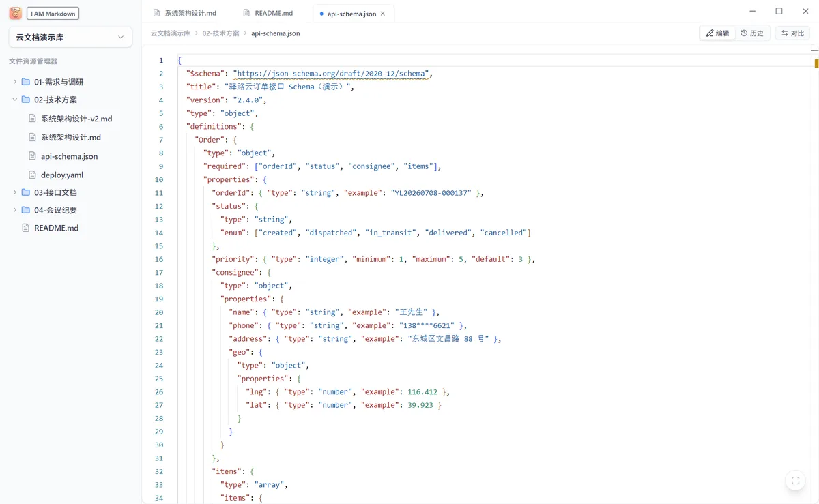Toggle fullscreen with the bottom-right corner icon
Image resolution: width=819 pixels, height=504 pixels.
pos(795,480)
